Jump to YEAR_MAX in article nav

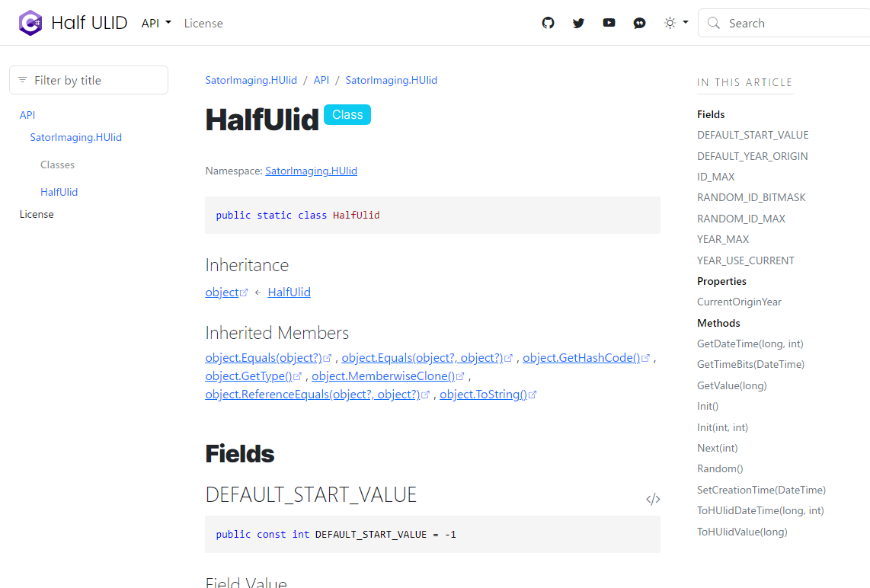pyautogui.click(x=723, y=239)
